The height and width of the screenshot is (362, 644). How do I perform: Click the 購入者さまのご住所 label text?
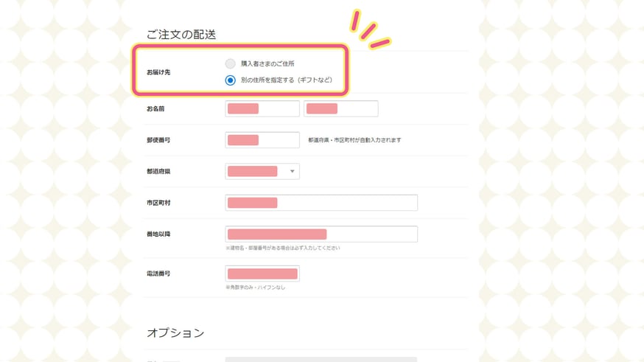pyautogui.click(x=267, y=63)
